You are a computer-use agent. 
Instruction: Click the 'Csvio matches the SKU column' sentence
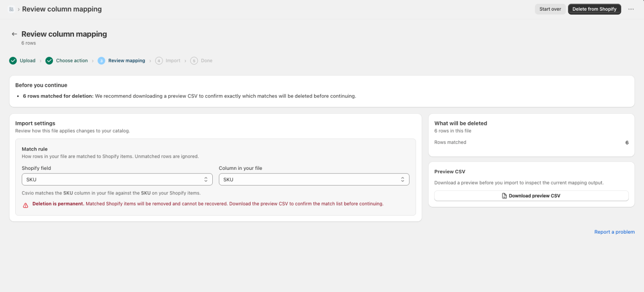coord(111,193)
